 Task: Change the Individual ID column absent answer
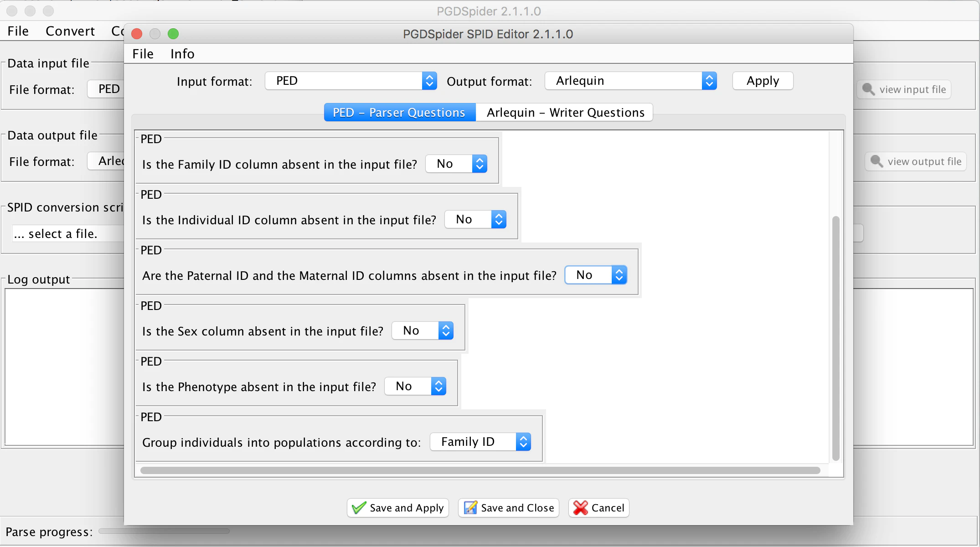click(x=475, y=219)
